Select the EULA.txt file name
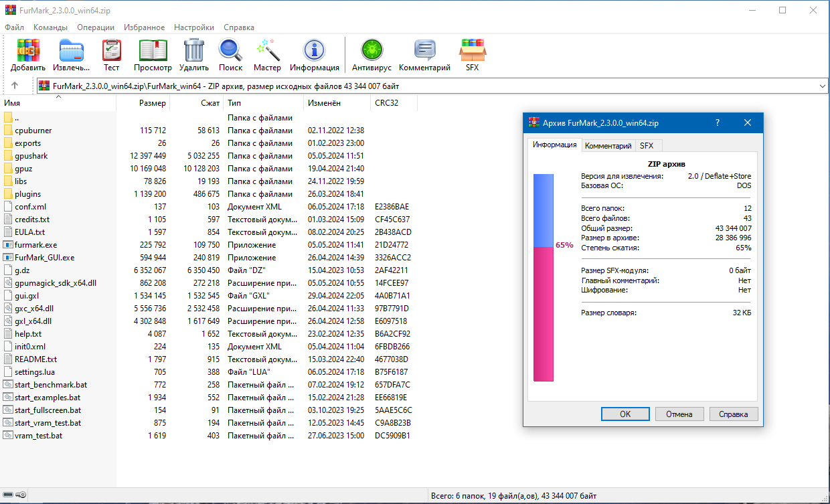The width and height of the screenshot is (830, 504). 30,232
